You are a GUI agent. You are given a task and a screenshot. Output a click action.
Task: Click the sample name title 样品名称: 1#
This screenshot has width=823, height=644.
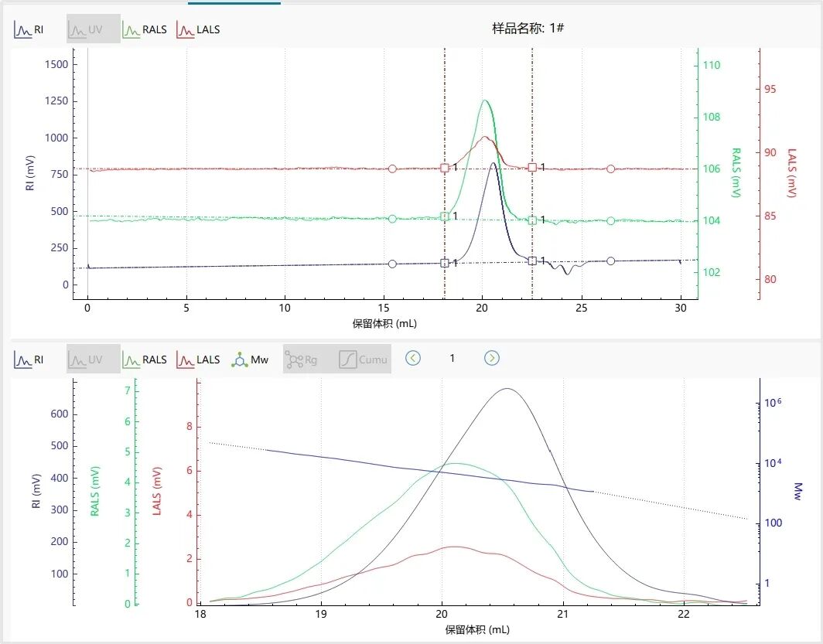tap(528, 29)
